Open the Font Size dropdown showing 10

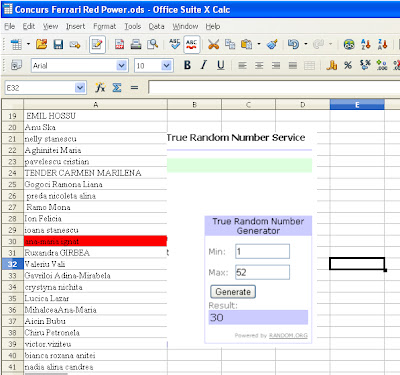tap(167, 66)
